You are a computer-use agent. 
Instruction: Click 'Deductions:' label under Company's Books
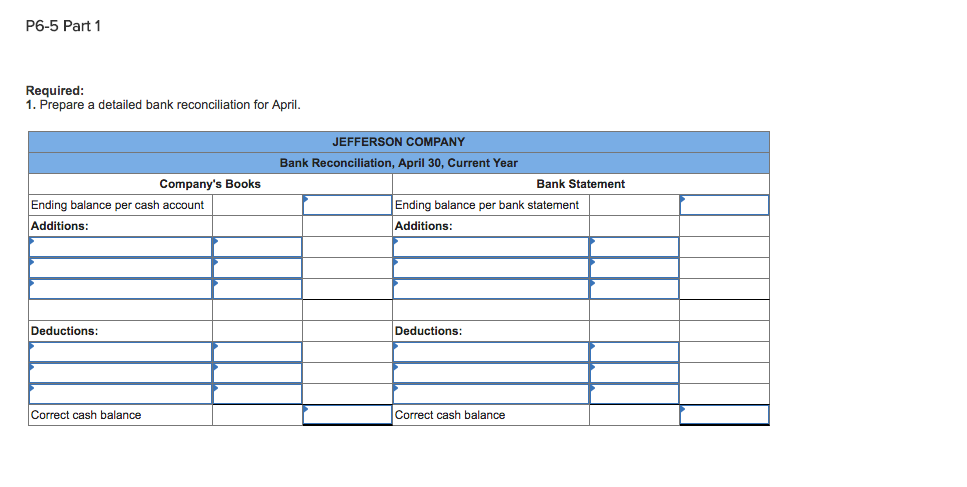coord(65,330)
